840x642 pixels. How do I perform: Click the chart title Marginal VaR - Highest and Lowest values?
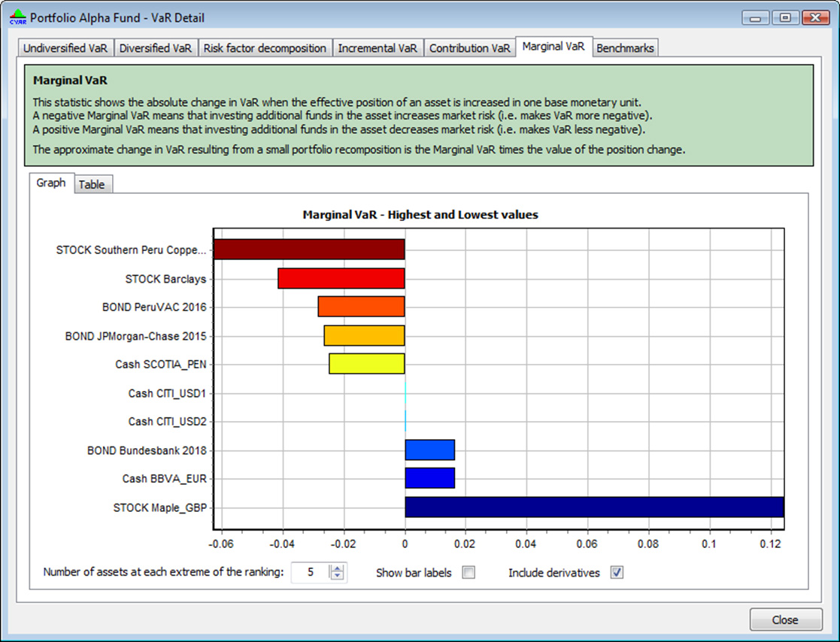pyautogui.click(x=420, y=215)
